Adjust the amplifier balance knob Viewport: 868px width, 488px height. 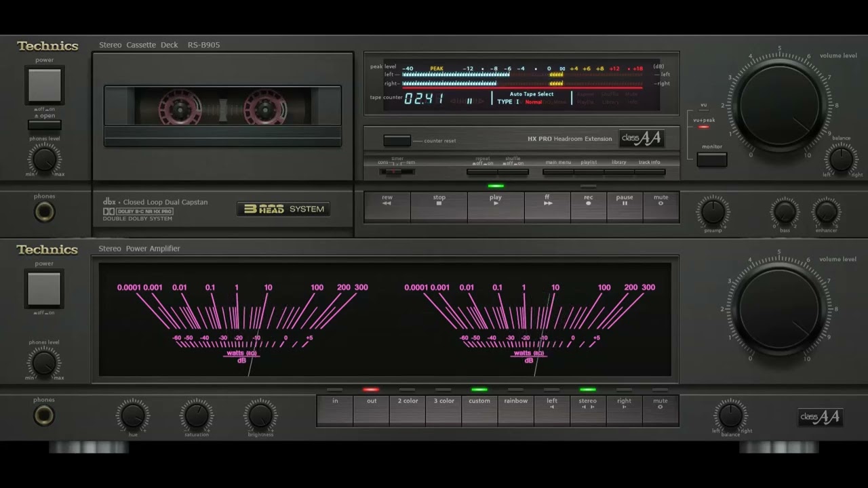click(730, 415)
